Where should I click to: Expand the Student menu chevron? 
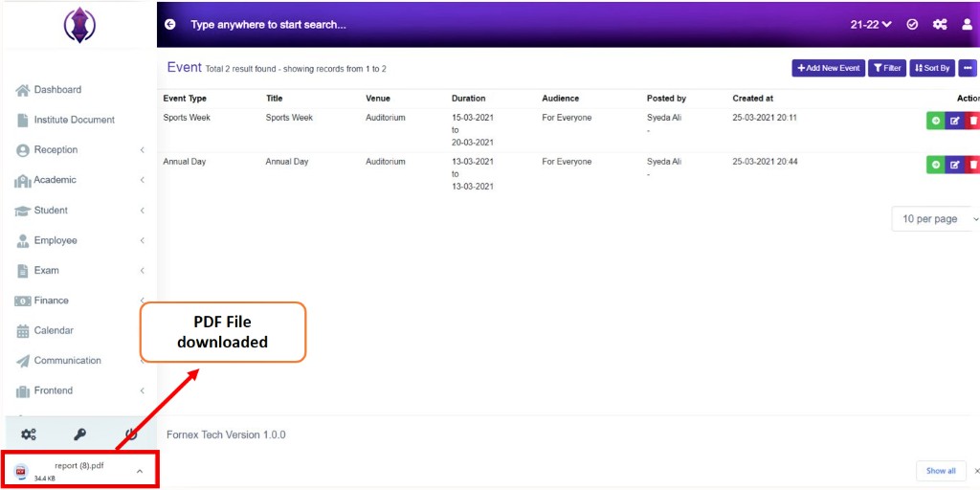142,211
